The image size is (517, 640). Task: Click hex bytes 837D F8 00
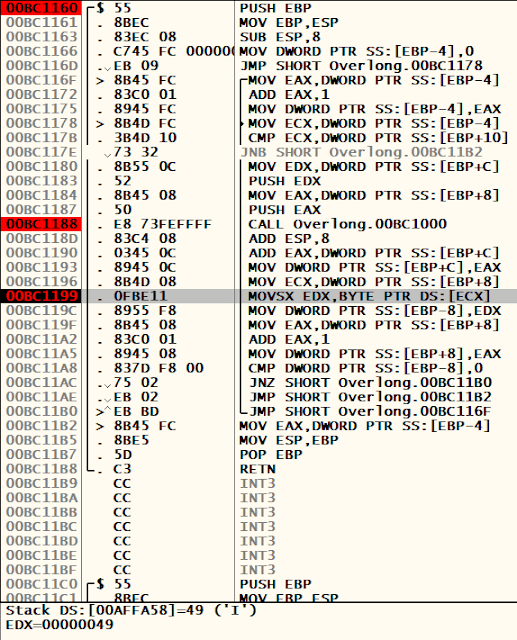[x=158, y=368]
